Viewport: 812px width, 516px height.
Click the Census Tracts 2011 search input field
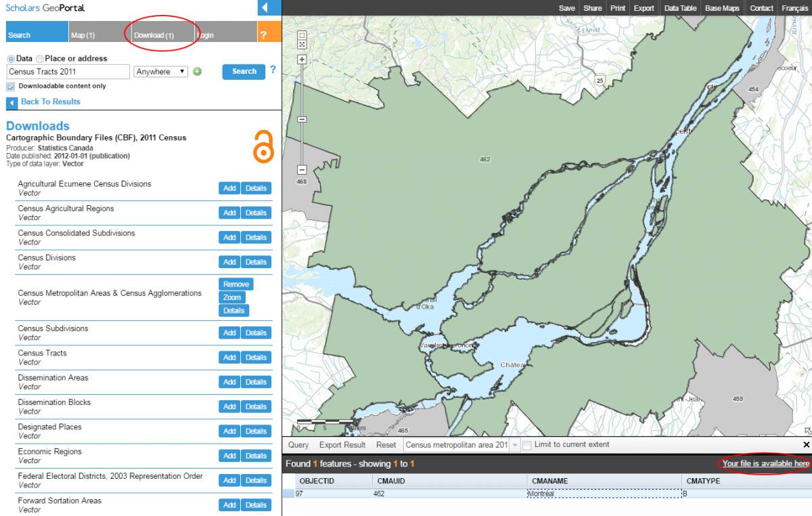(x=68, y=71)
